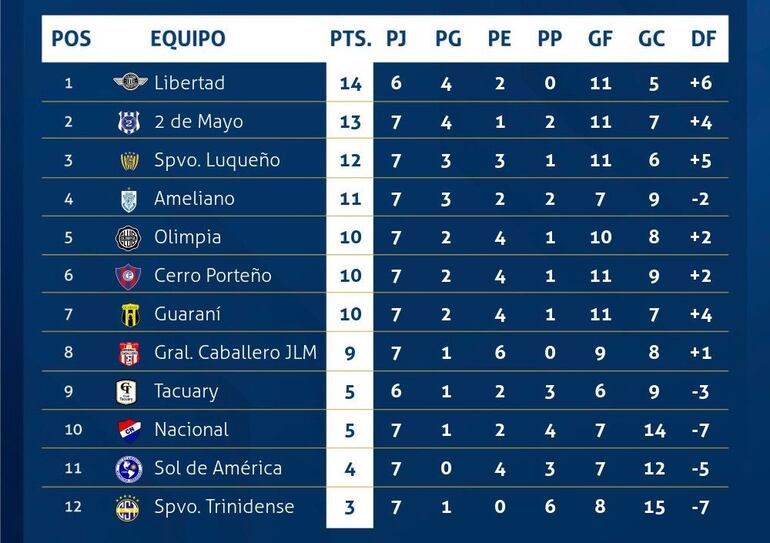Click the Libertad club crest

pos(129,83)
